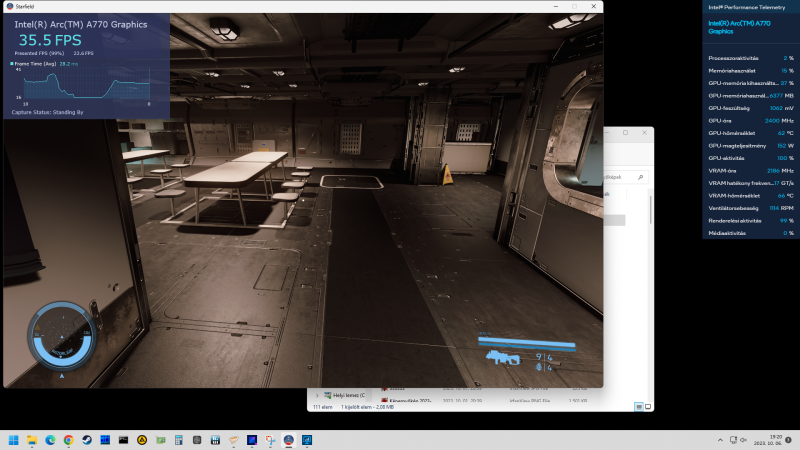Click the VRAM-hőmérséklet 66 °C row
This screenshot has height=450, width=800.
tap(751, 196)
